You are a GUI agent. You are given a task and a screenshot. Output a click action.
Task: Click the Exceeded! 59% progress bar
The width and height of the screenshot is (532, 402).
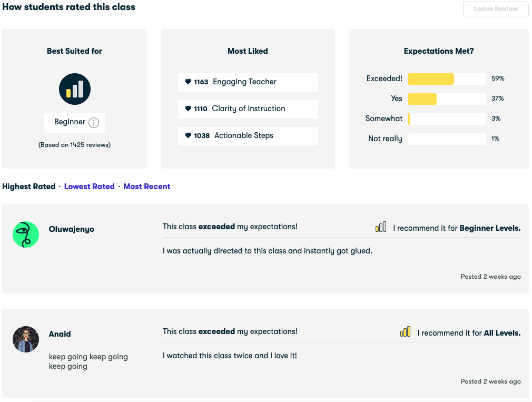click(447, 79)
